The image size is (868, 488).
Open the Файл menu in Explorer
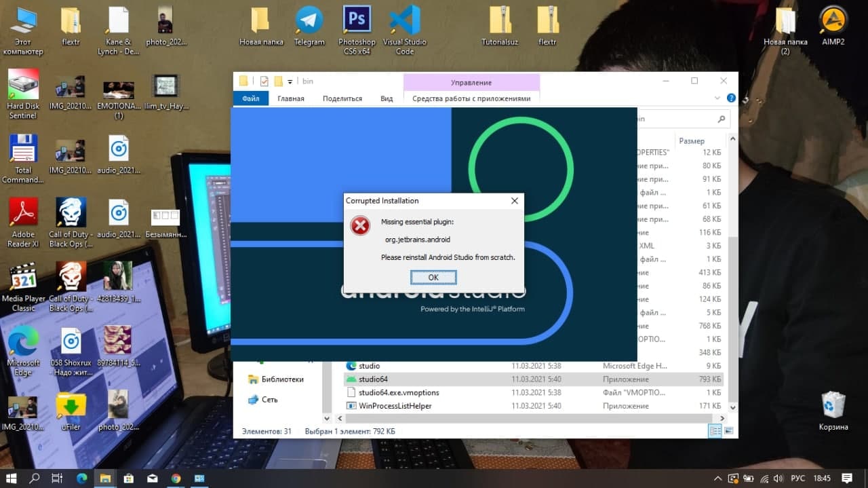(250, 98)
